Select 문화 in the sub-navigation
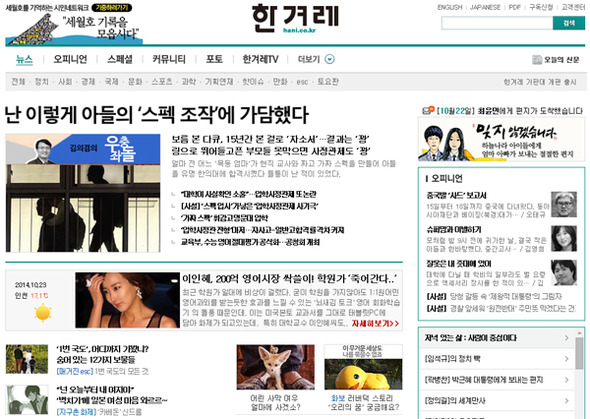 point(135,82)
